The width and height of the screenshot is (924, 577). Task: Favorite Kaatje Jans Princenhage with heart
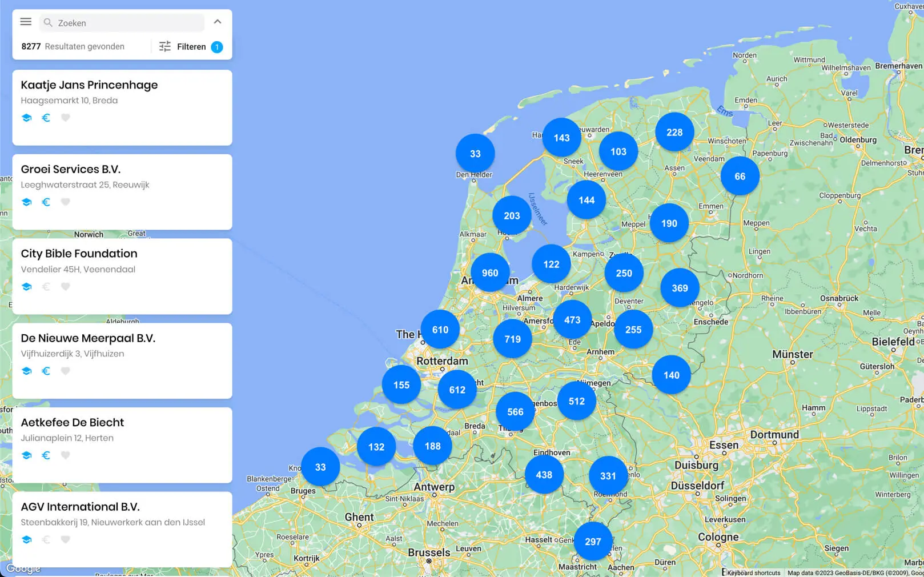(x=66, y=118)
